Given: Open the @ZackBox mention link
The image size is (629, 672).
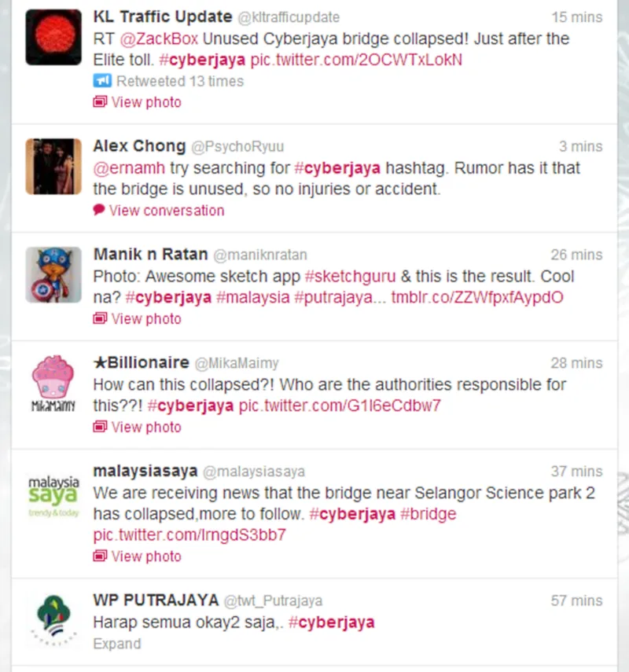Looking at the screenshot, I should pyautogui.click(x=159, y=39).
